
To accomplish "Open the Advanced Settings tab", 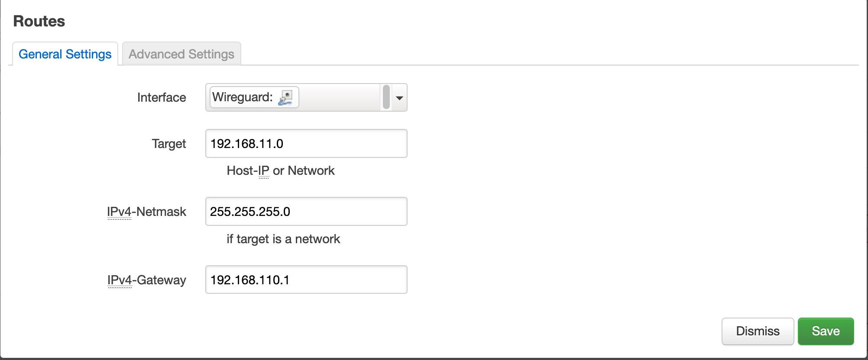I will pyautogui.click(x=181, y=54).
